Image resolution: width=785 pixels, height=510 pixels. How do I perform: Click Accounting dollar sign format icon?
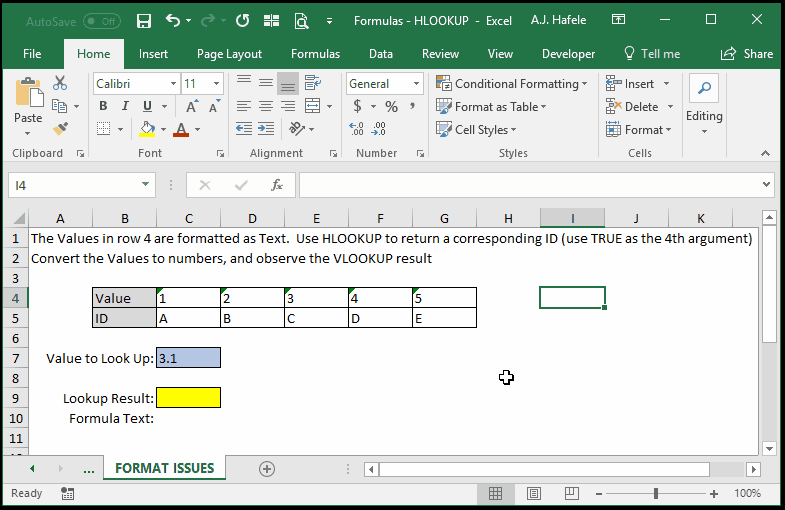coord(357,106)
